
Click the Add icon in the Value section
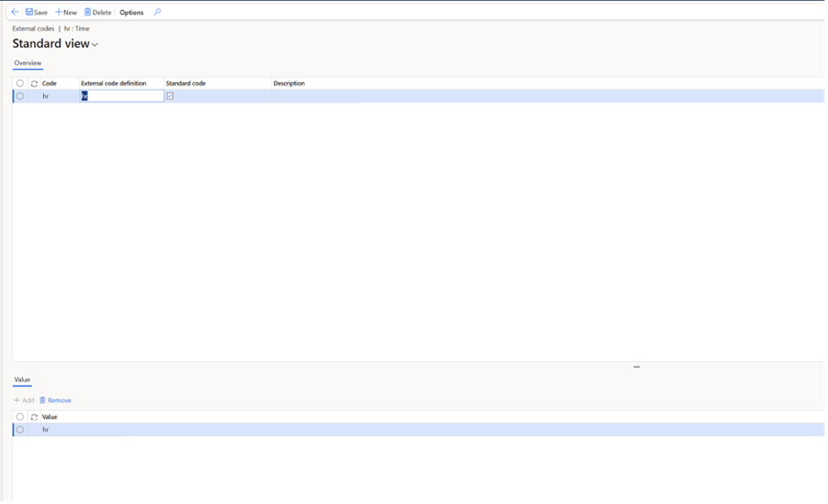(x=21, y=400)
